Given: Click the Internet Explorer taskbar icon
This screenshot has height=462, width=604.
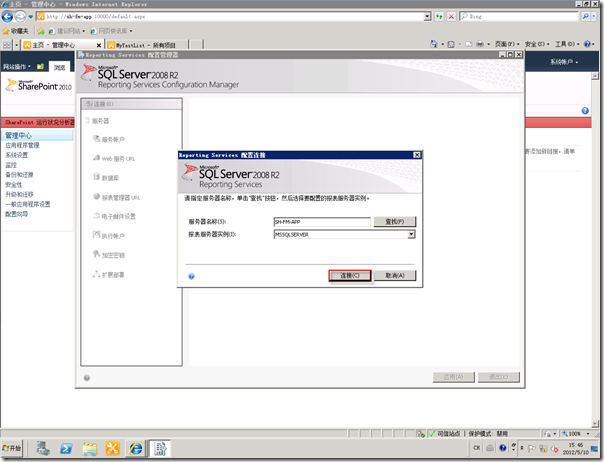Looking at the screenshot, I should pos(136,449).
